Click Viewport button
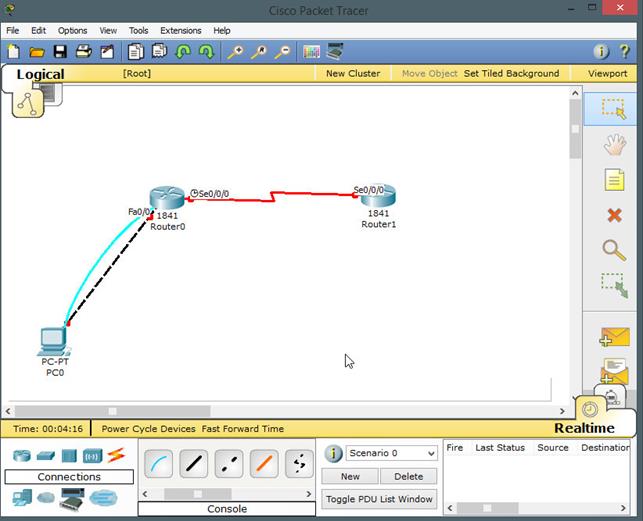This screenshot has width=643, height=521. [x=607, y=73]
